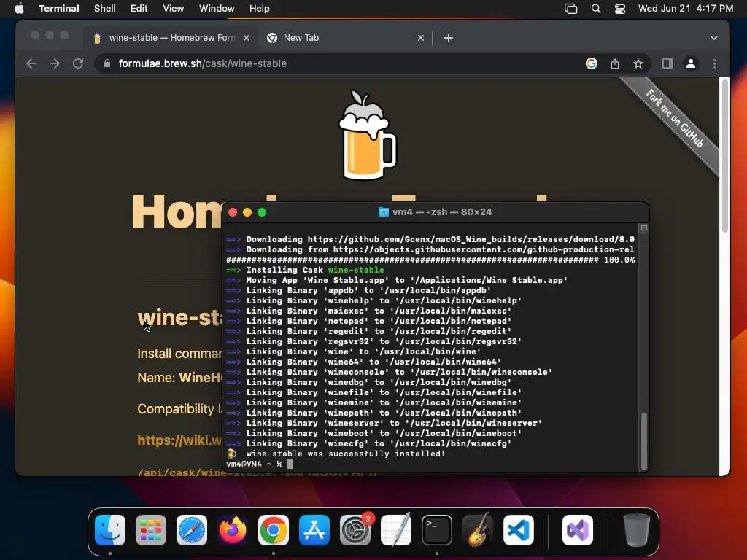Click the Linking Binary 'winecfg' line
Image resolution: width=747 pixels, height=560 pixels.
[369, 443]
